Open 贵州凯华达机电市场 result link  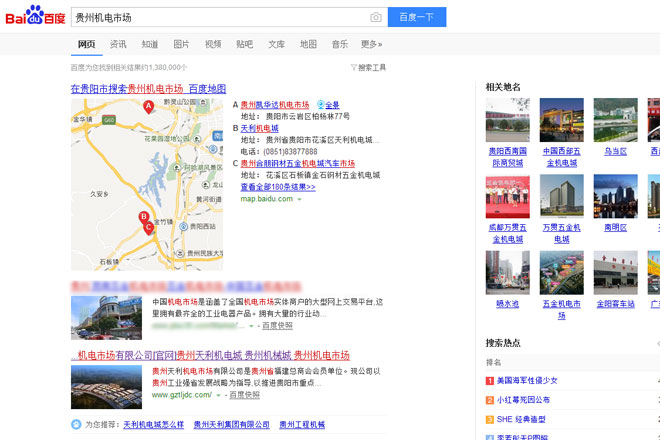pyautogui.click(x=275, y=105)
